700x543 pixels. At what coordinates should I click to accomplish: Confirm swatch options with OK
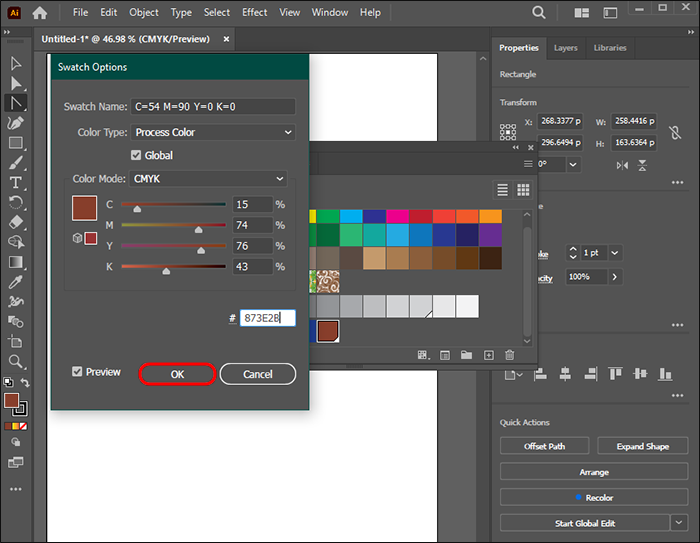pyautogui.click(x=177, y=374)
